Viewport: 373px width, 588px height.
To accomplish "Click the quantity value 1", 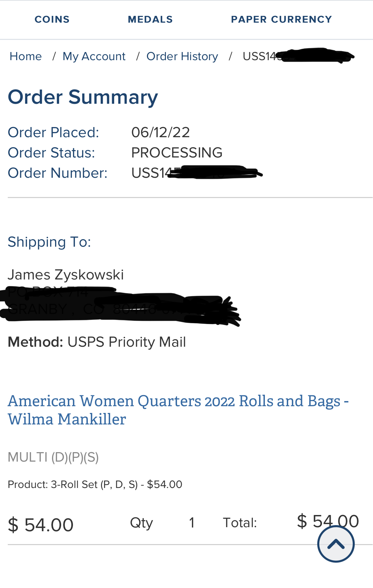I will pyautogui.click(x=192, y=523).
